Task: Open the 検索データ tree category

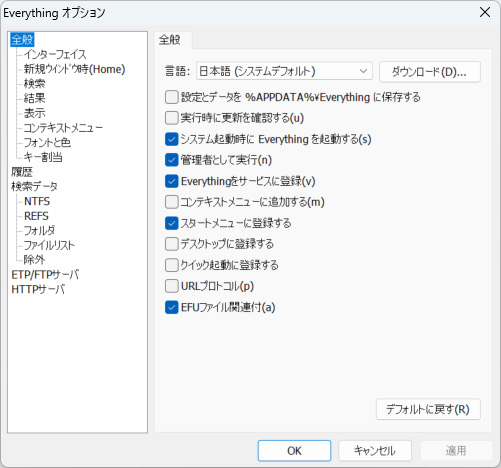Action: tap(34, 186)
